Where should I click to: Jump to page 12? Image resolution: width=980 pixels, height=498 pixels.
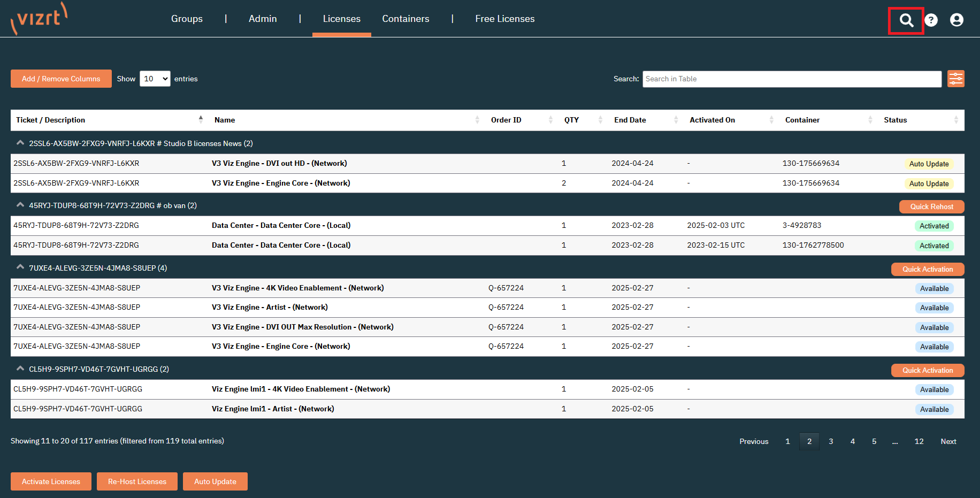(919, 441)
